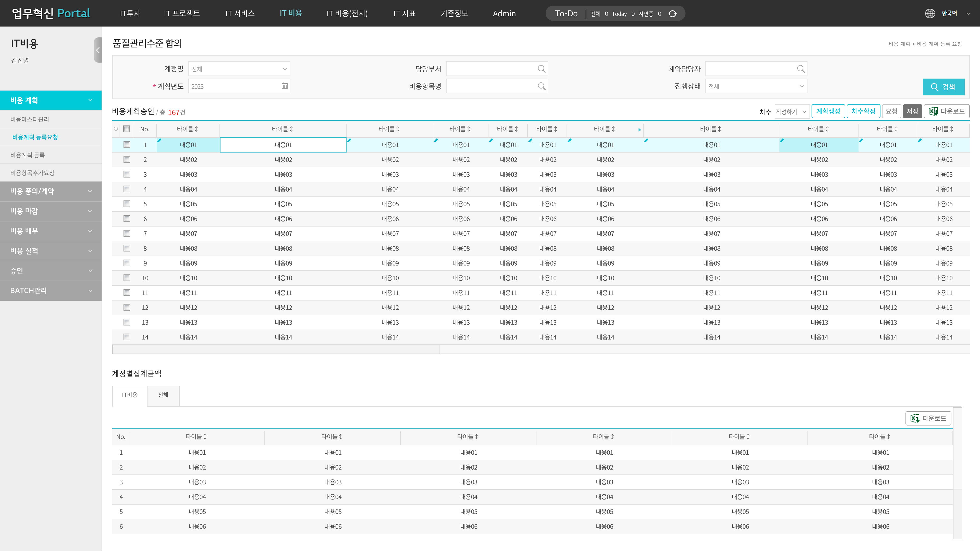The width and height of the screenshot is (980, 551).
Task: Expand the BATCH관리 sidebar section
Action: point(51,291)
